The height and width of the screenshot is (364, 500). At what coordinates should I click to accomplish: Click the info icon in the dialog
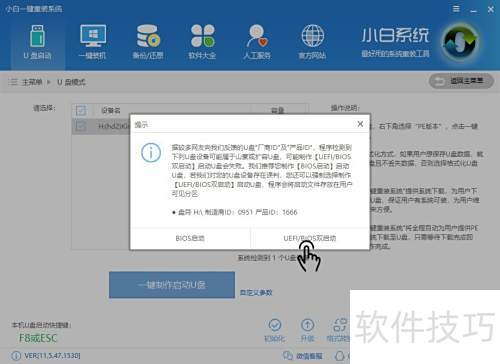pos(151,153)
